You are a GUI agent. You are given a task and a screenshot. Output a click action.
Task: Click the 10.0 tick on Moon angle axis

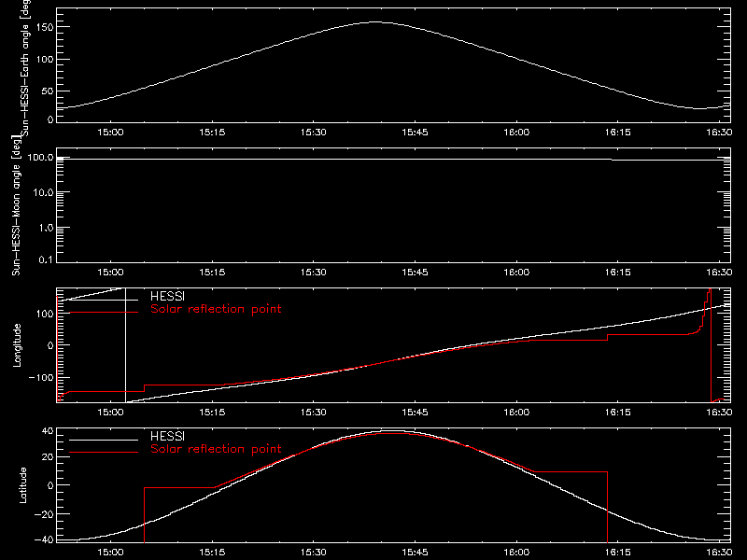[42, 193]
